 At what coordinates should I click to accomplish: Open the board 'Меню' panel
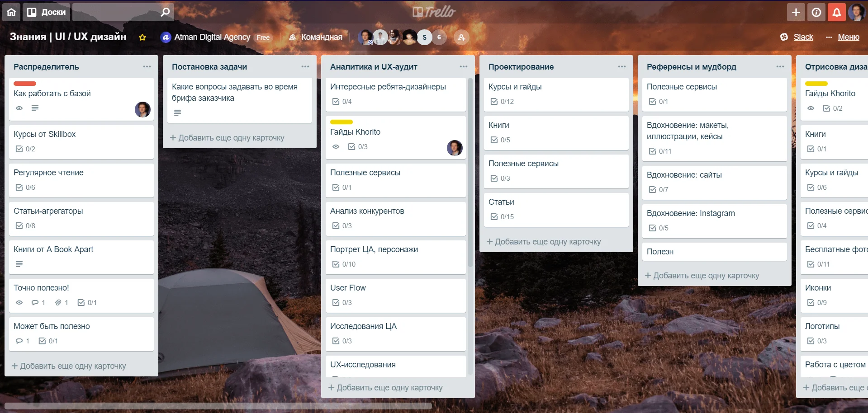[x=842, y=37]
